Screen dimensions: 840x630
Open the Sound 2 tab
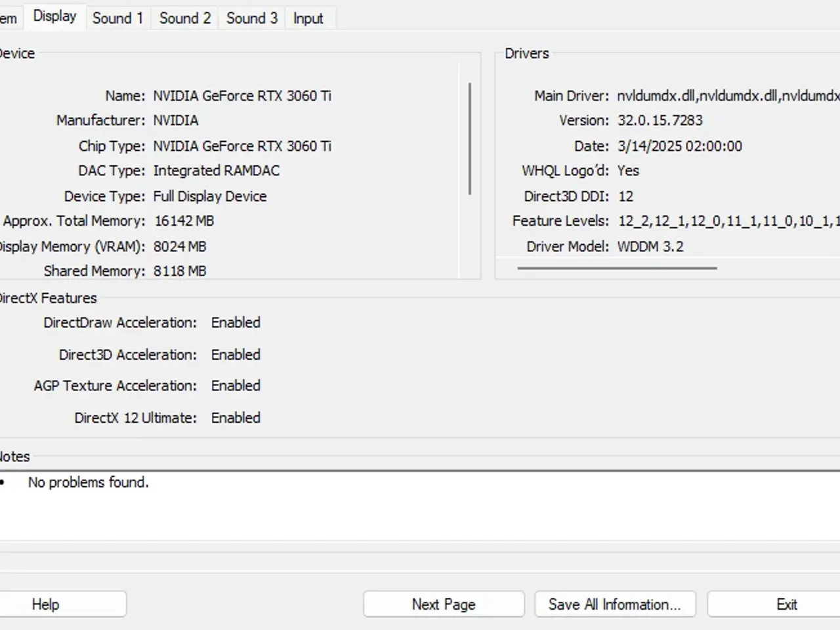pyautogui.click(x=185, y=18)
